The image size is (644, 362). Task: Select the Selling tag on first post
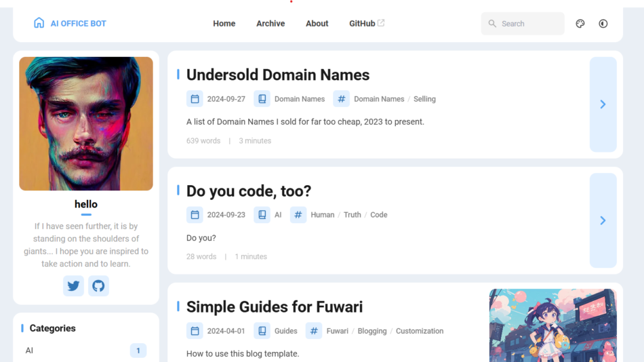click(424, 99)
